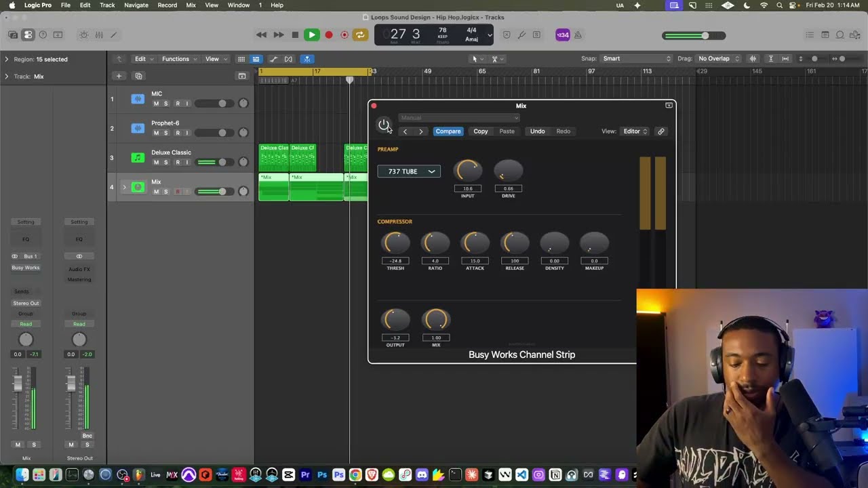Open the plugin View Editor dropdown
Screen dimensions: 868x488
coord(635,131)
